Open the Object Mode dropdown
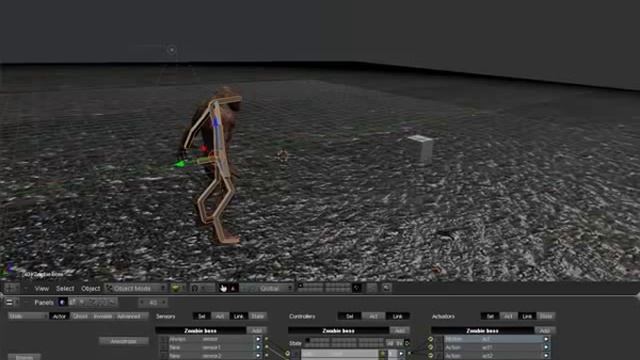This screenshot has width=640, height=360. [136, 288]
